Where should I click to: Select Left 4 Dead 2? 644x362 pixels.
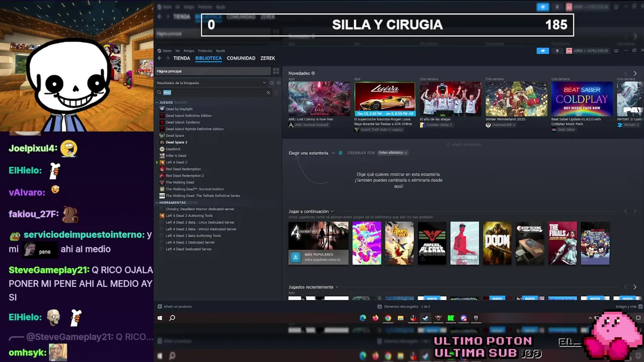(x=176, y=162)
